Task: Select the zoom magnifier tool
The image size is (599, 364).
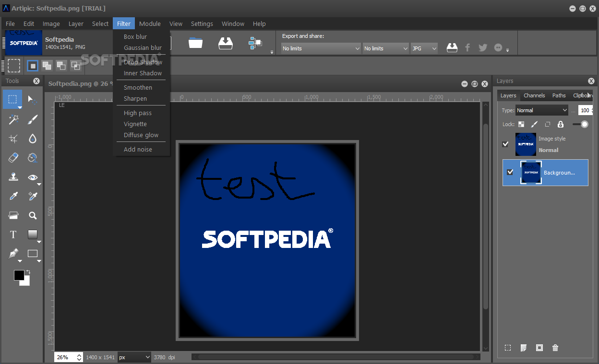Action: (33, 215)
